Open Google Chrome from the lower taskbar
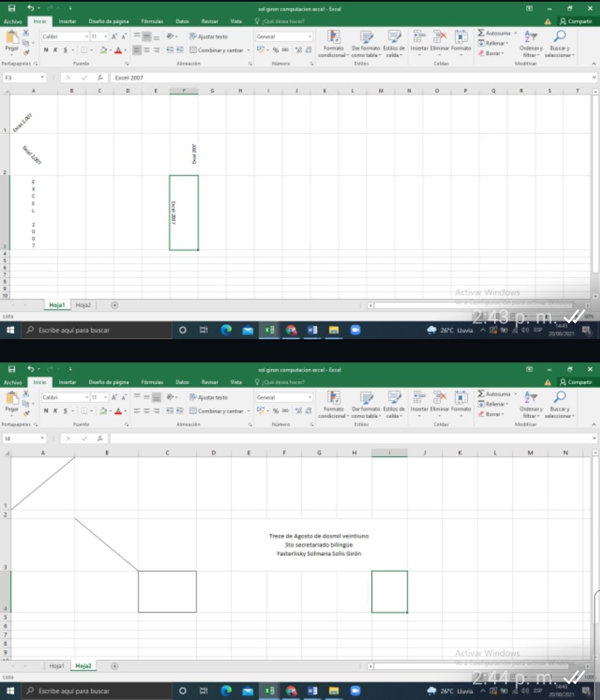 (x=291, y=691)
